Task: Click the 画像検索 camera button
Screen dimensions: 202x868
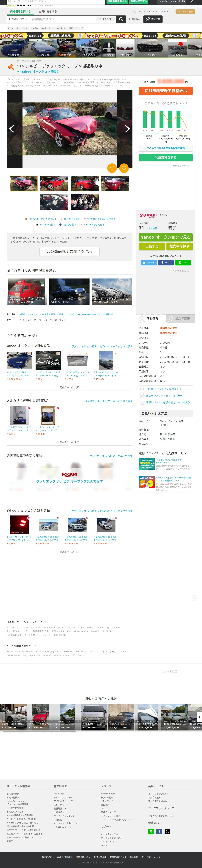Action: tap(153, 19)
